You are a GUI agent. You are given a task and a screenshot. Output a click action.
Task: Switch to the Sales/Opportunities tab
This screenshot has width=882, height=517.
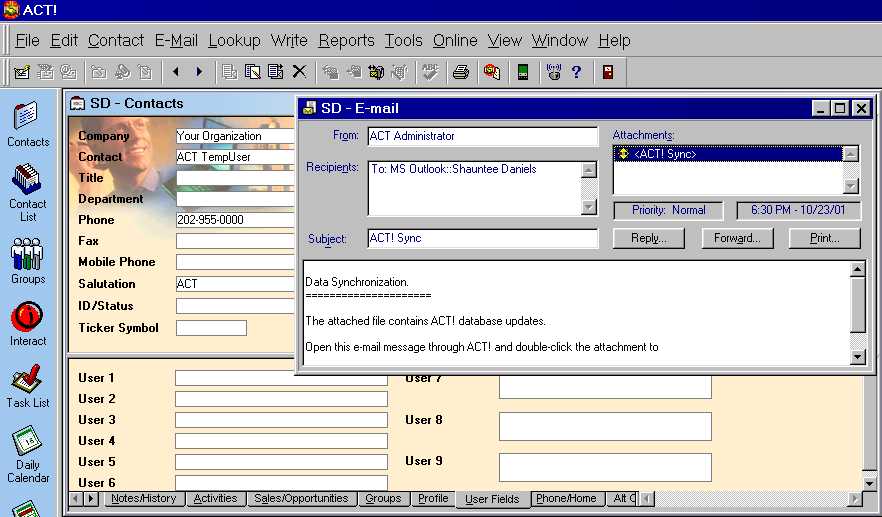(301, 498)
